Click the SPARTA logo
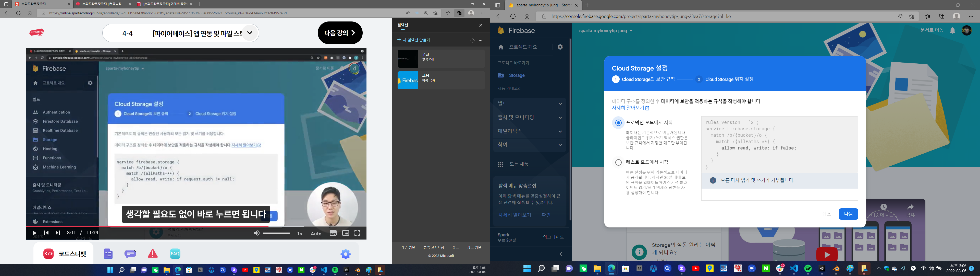 (x=36, y=32)
